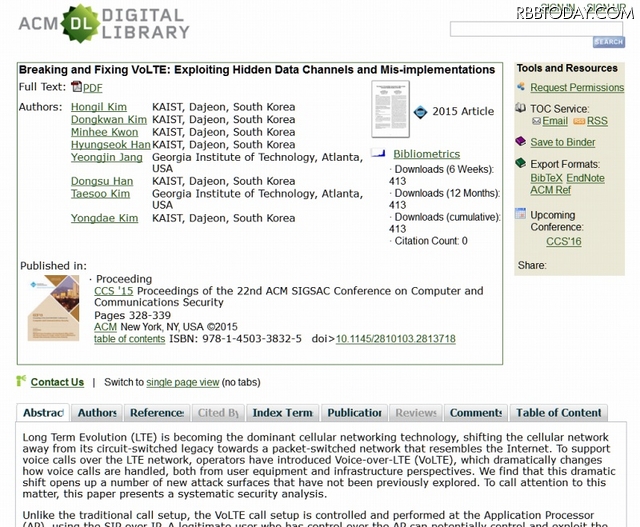This screenshot has height=527, width=640.
Task: Switch to the Abstract tab
Action: [x=43, y=413]
